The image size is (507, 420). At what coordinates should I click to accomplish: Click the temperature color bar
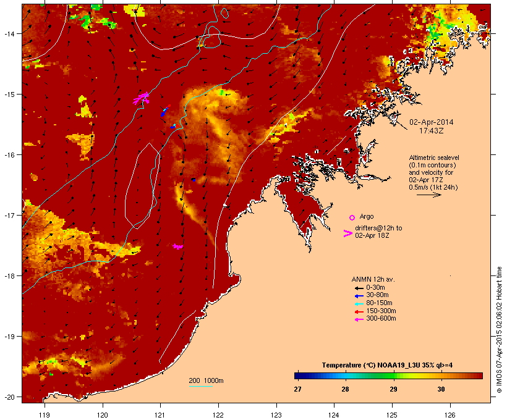[x=388, y=376]
